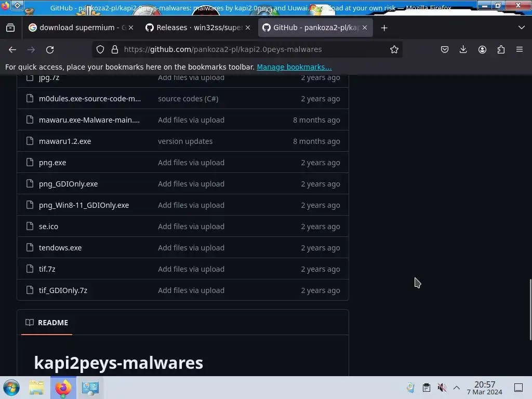Click the file icon beside tendows.exe
The width and height of the screenshot is (532, 399).
30,248
